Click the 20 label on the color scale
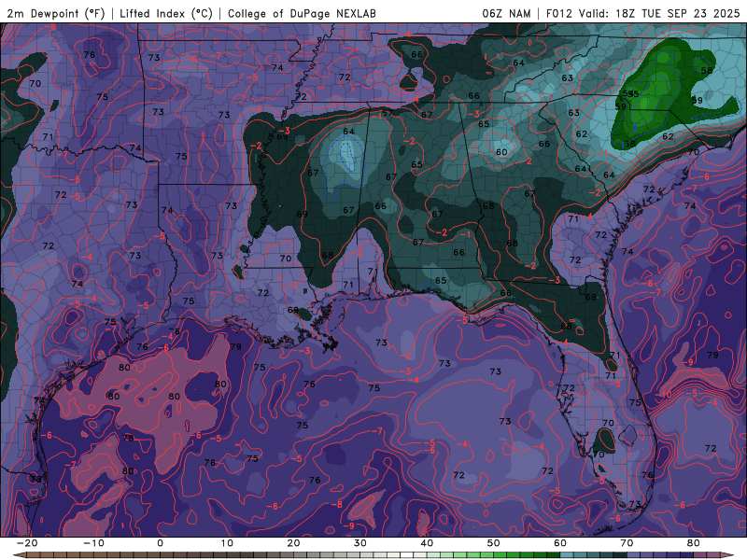747x560 pixels. pyautogui.click(x=293, y=543)
